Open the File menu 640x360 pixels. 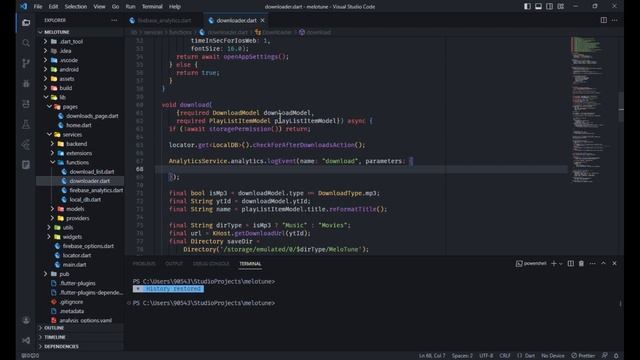click(x=38, y=7)
